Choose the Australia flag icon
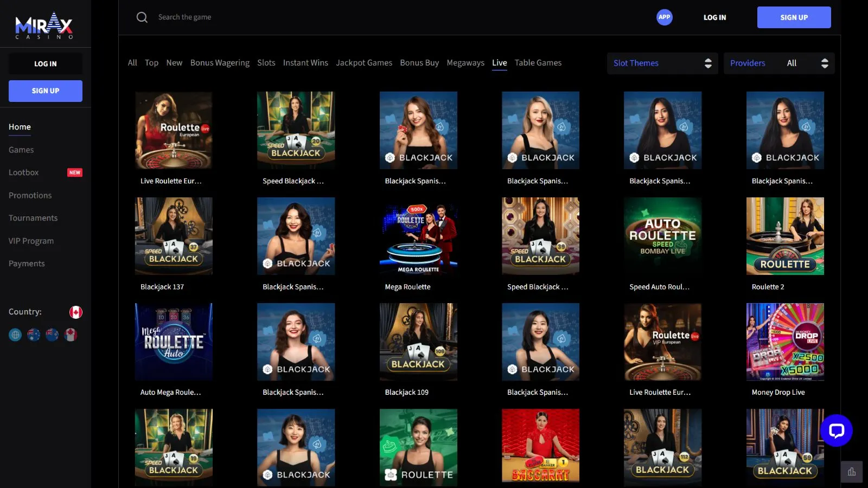Image resolution: width=868 pixels, height=488 pixels. (x=34, y=335)
